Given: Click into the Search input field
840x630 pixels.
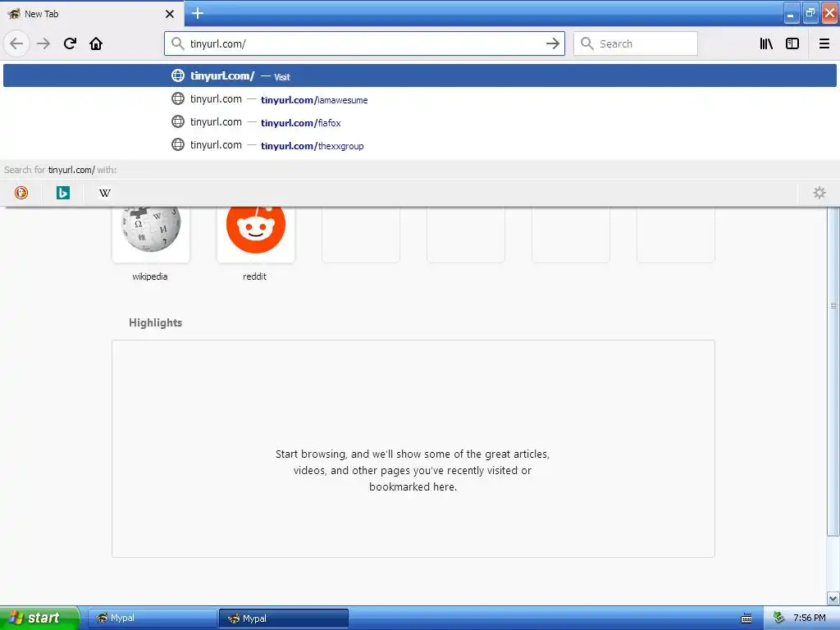Looking at the screenshot, I should click(x=636, y=43).
